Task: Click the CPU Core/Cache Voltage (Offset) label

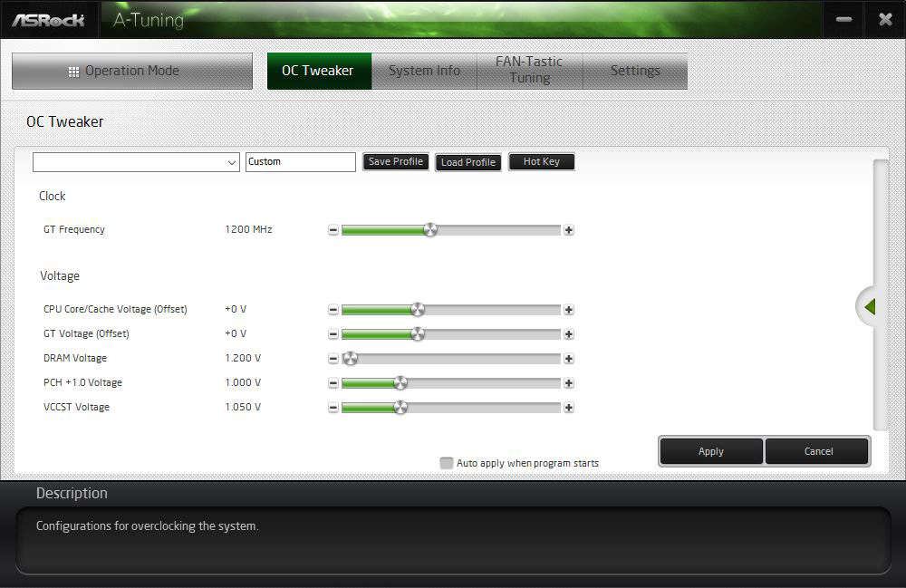Action: pyautogui.click(x=115, y=309)
